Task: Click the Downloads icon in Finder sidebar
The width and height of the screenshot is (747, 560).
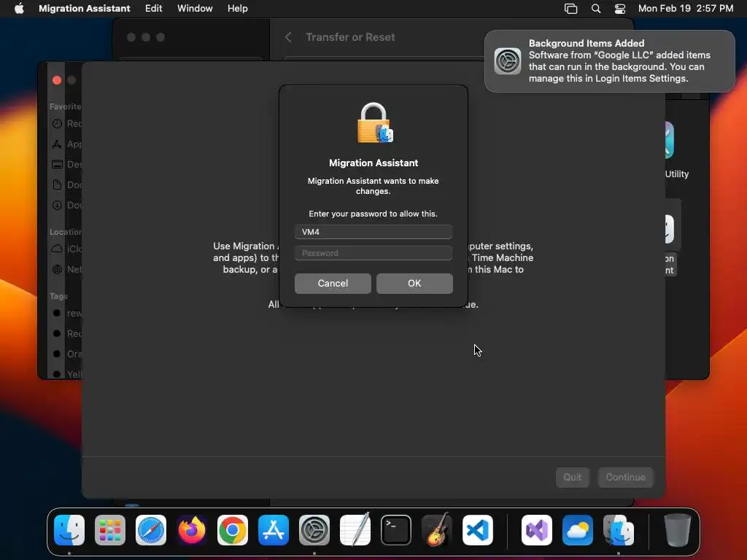Action: point(57,205)
